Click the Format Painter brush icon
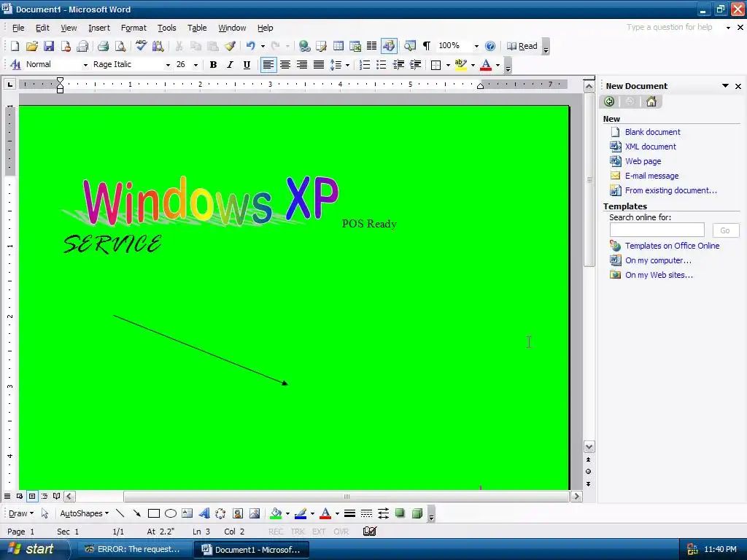Image resolution: width=747 pixels, height=560 pixels. [230, 46]
